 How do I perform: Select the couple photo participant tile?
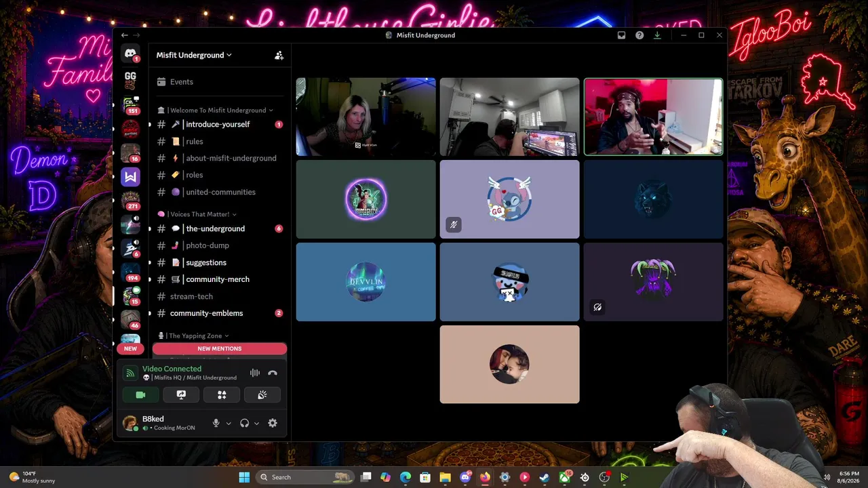[x=510, y=365]
